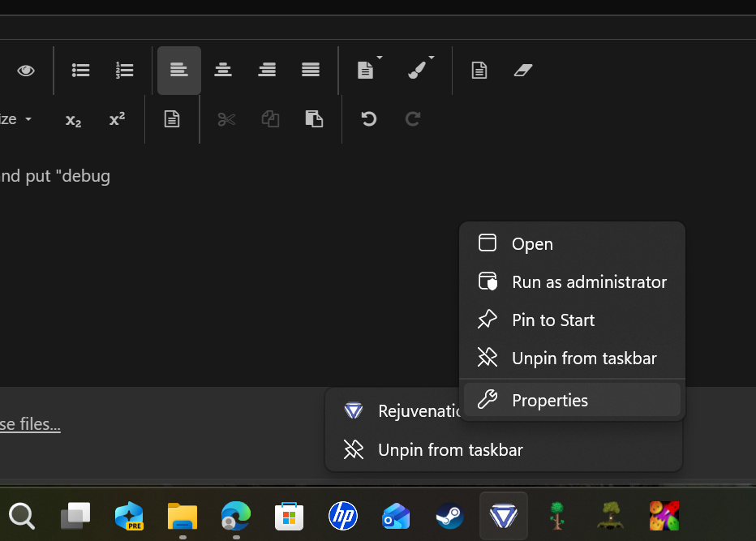Click the choose files link

coord(30,424)
